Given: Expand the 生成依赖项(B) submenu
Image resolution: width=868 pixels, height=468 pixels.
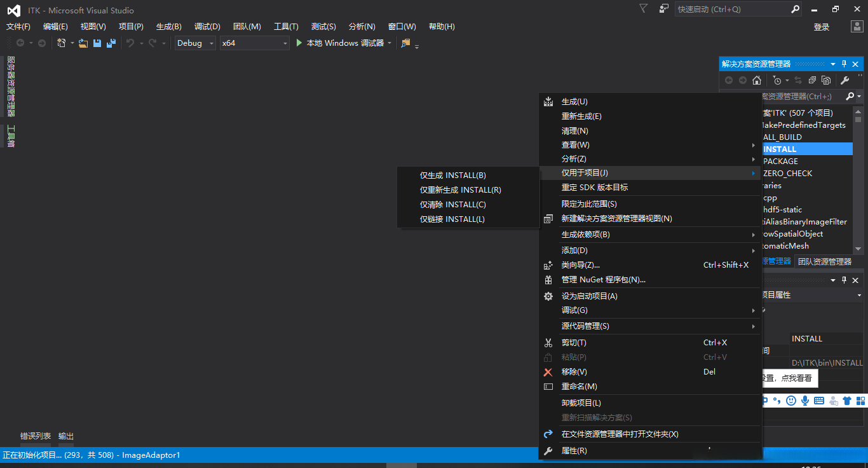Looking at the screenshot, I should [650, 235].
